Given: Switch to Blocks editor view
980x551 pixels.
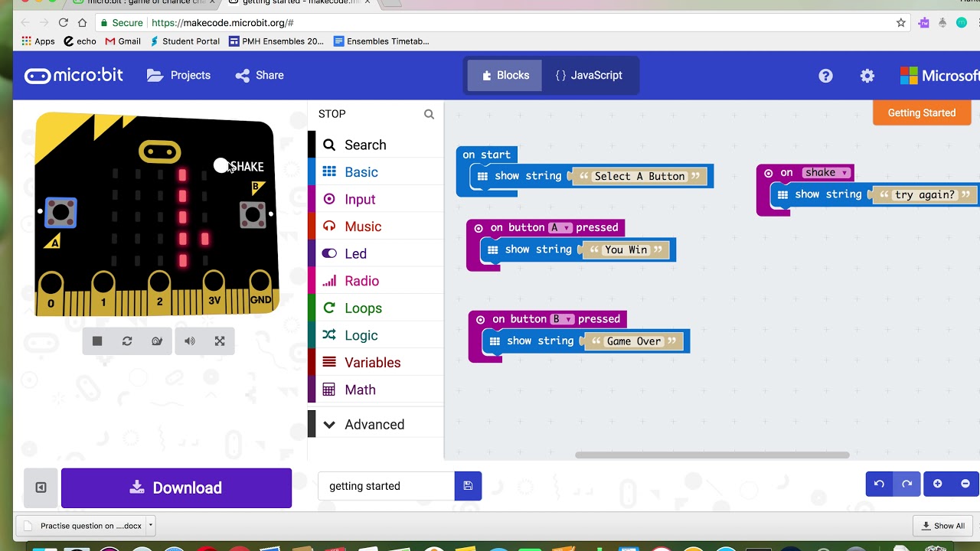Looking at the screenshot, I should pyautogui.click(x=505, y=75).
